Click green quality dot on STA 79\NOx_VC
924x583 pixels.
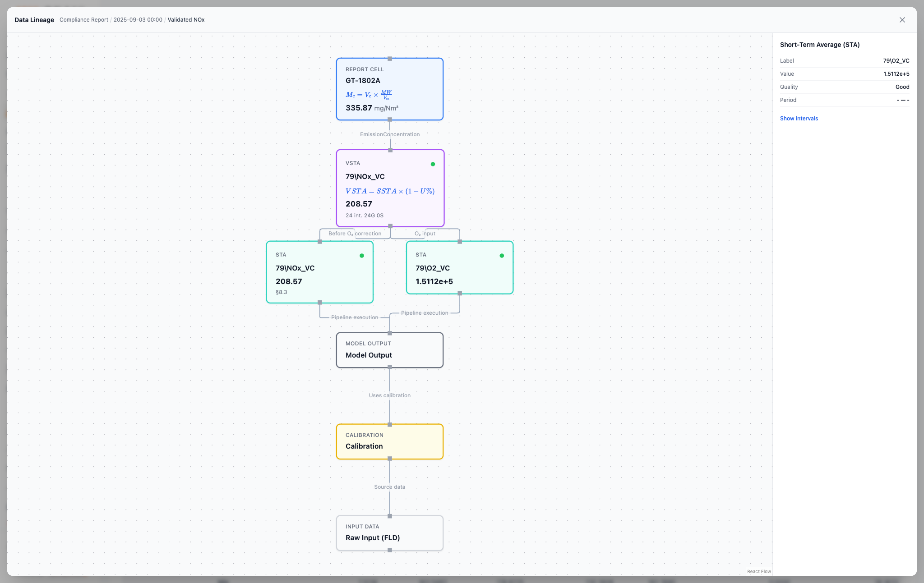click(362, 256)
